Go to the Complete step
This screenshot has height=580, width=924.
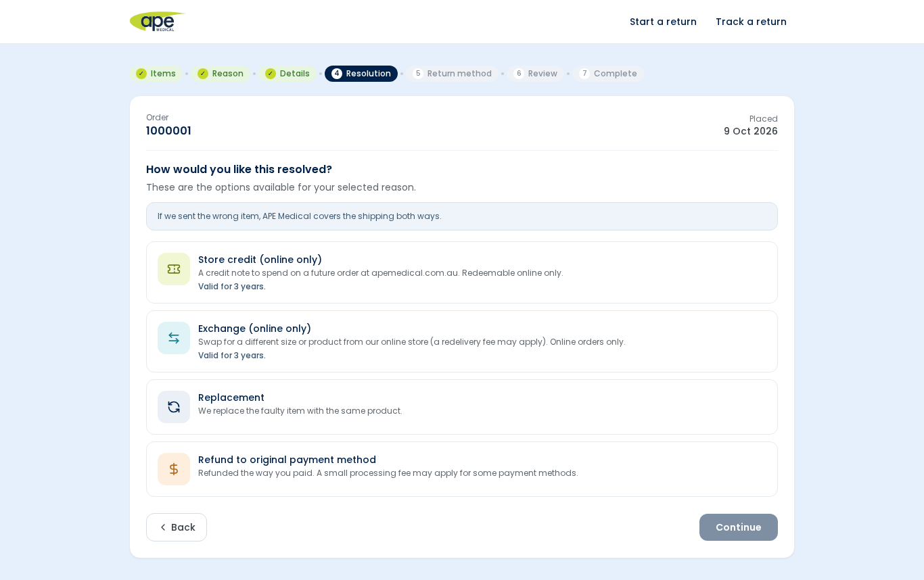pyautogui.click(x=608, y=74)
